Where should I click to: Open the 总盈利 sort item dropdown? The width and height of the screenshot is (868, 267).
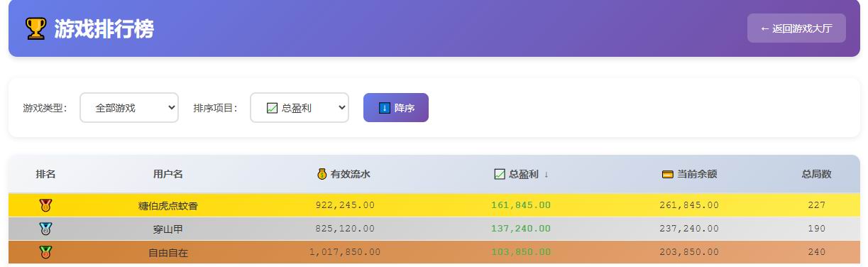click(300, 108)
